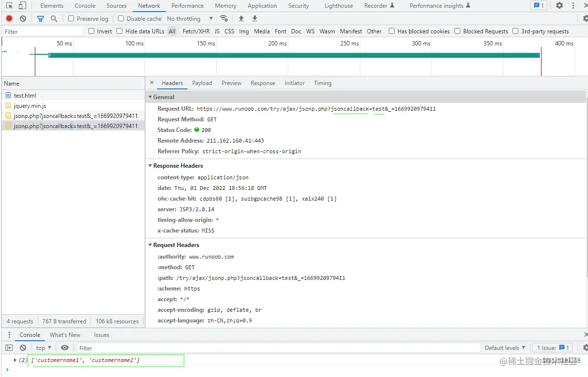This screenshot has height=377, width=588.
Task: Click the console Filter input field
Action: pyautogui.click(x=279, y=348)
